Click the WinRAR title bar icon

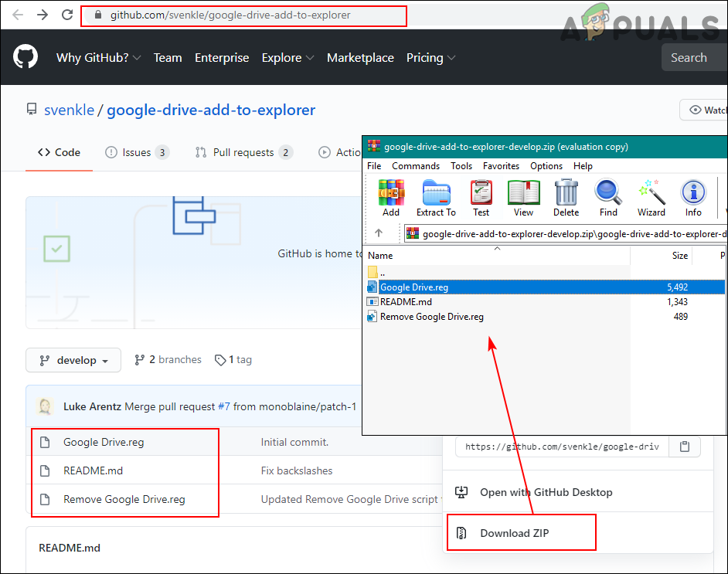point(374,146)
